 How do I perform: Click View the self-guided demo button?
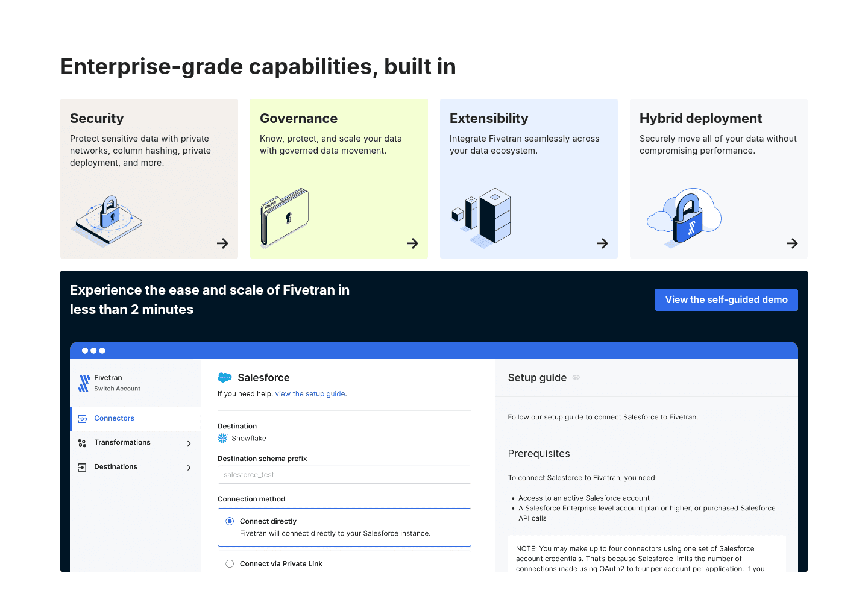coord(726,300)
